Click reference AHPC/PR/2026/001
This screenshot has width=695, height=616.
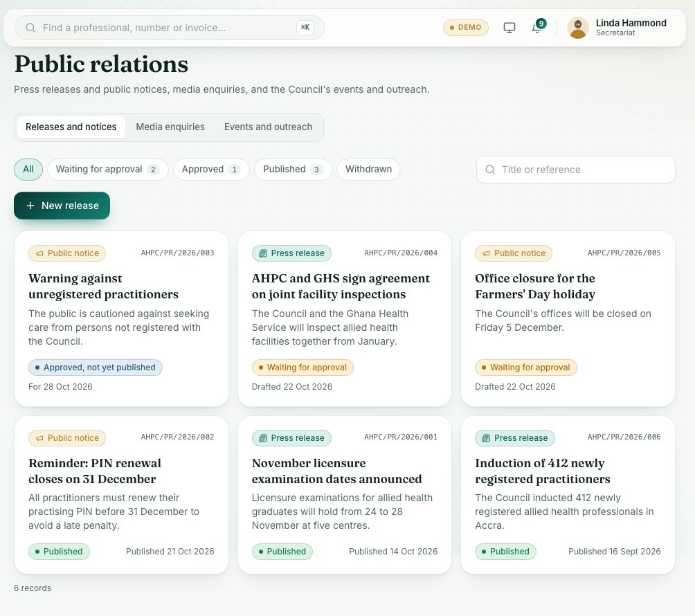tap(401, 437)
